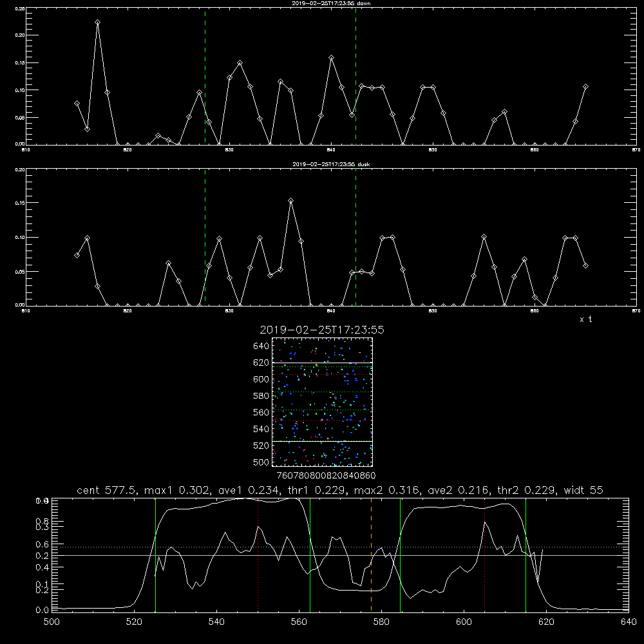The image size is (644, 644).
Task: Click the 'thr2 0.229' header value
Action: [527, 490]
